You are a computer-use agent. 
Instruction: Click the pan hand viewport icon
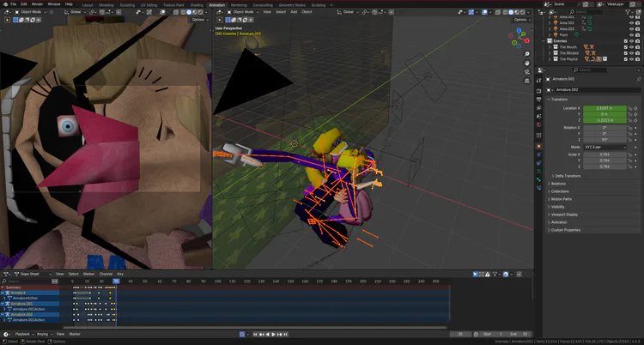pyautogui.click(x=527, y=64)
